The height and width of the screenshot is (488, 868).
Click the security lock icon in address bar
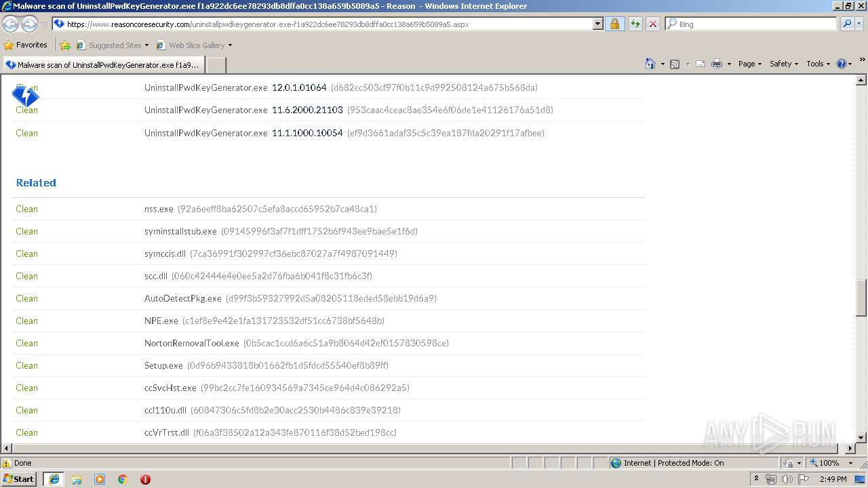pyautogui.click(x=614, y=24)
